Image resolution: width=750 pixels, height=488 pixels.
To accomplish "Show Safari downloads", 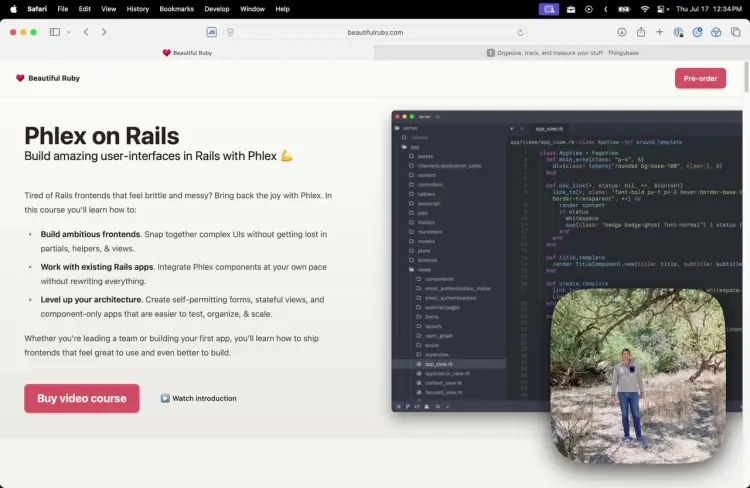I will pyautogui.click(x=622, y=32).
